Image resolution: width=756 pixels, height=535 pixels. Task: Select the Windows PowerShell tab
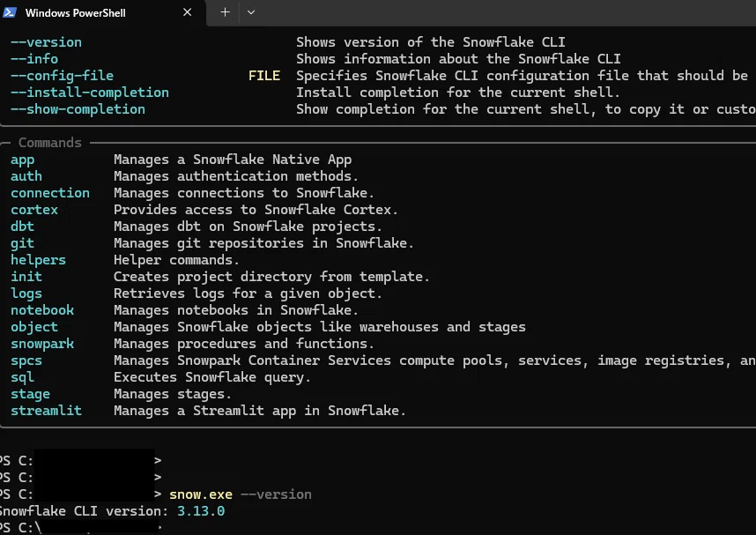tap(103, 12)
